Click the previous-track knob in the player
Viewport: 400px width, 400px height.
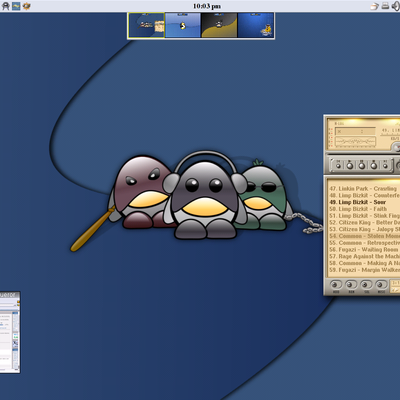338,165
